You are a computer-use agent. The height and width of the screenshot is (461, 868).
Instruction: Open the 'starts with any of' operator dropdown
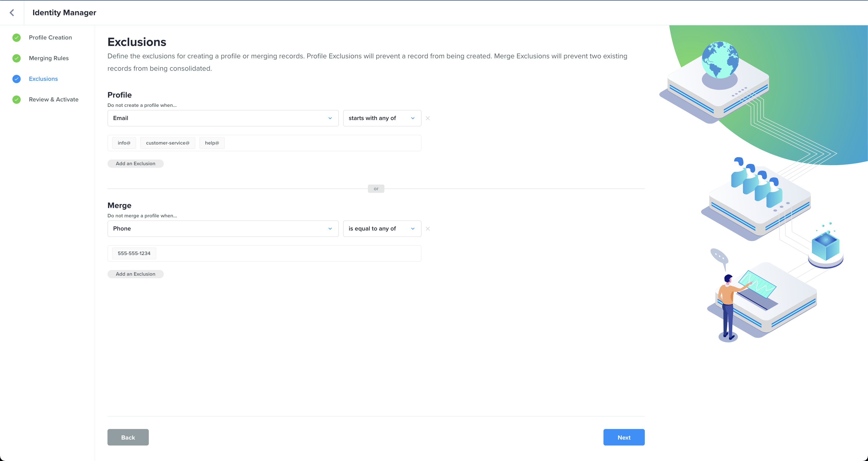[x=382, y=118]
